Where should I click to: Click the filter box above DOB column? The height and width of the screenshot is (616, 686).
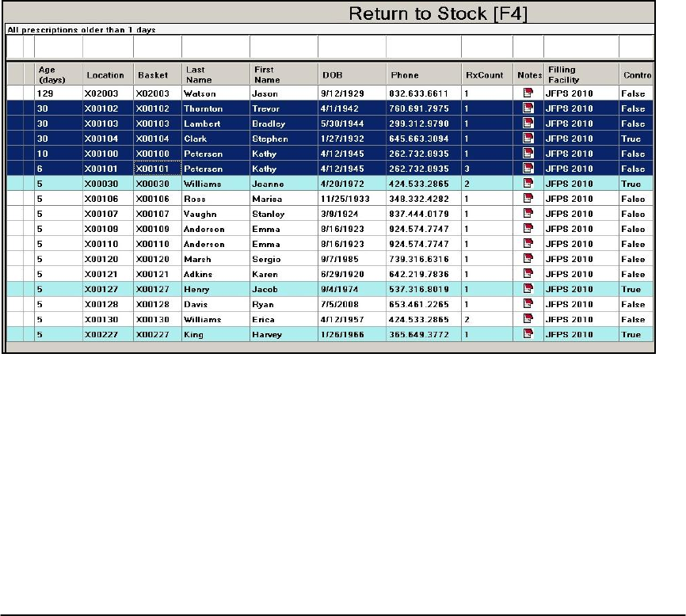click(x=353, y=47)
